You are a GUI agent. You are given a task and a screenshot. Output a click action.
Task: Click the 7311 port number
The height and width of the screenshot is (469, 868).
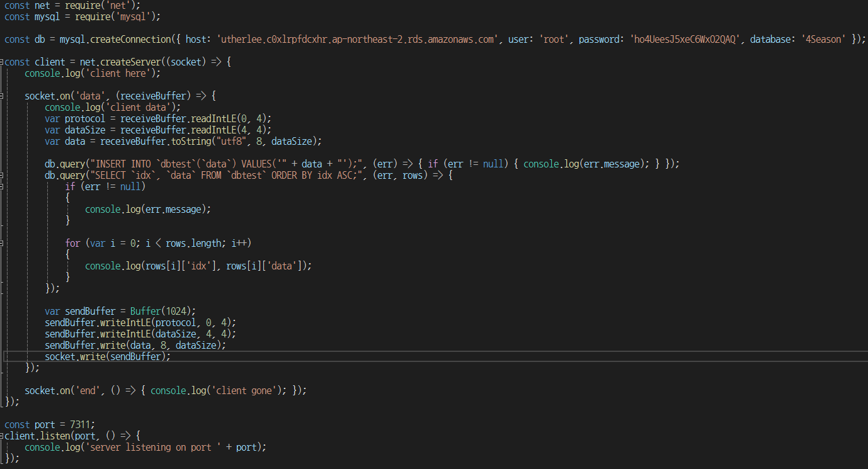80,425
